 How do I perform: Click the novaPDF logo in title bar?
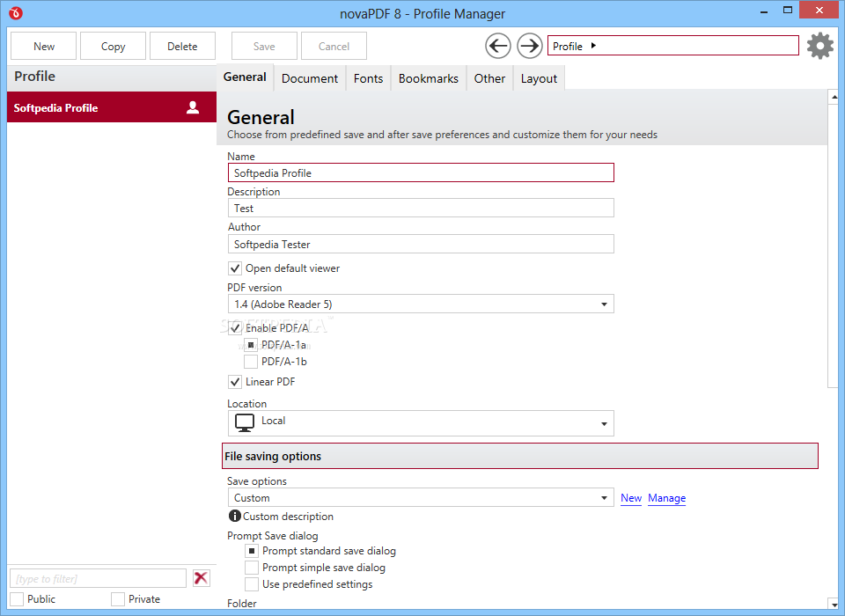pyautogui.click(x=16, y=13)
